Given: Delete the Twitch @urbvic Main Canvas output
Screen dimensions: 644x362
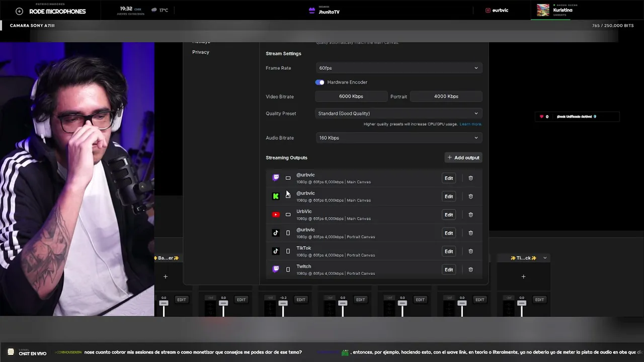Looking at the screenshot, I should click(471, 178).
